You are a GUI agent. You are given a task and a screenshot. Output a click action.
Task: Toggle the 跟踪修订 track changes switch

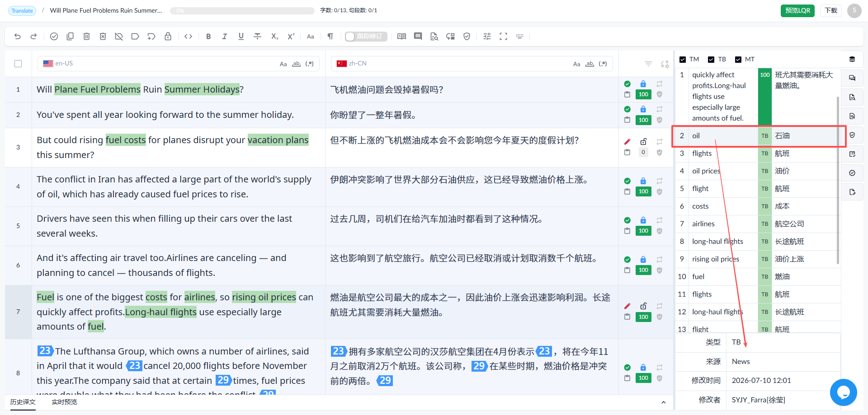366,37
